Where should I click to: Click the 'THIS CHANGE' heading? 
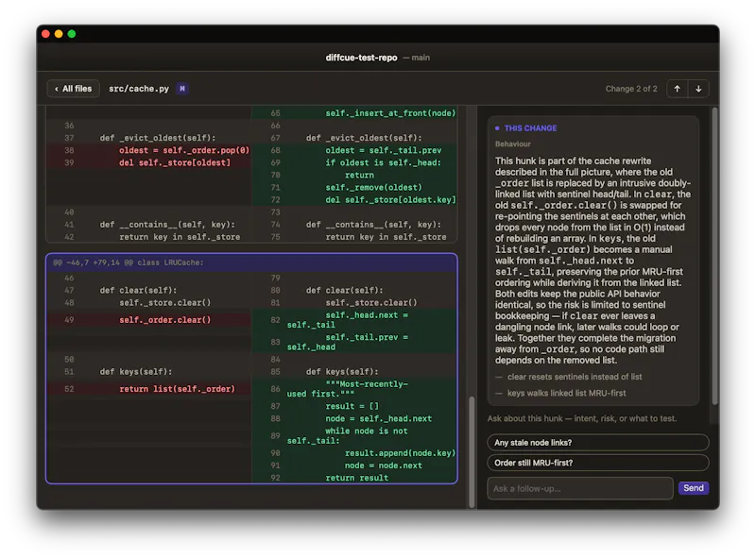click(530, 128)
